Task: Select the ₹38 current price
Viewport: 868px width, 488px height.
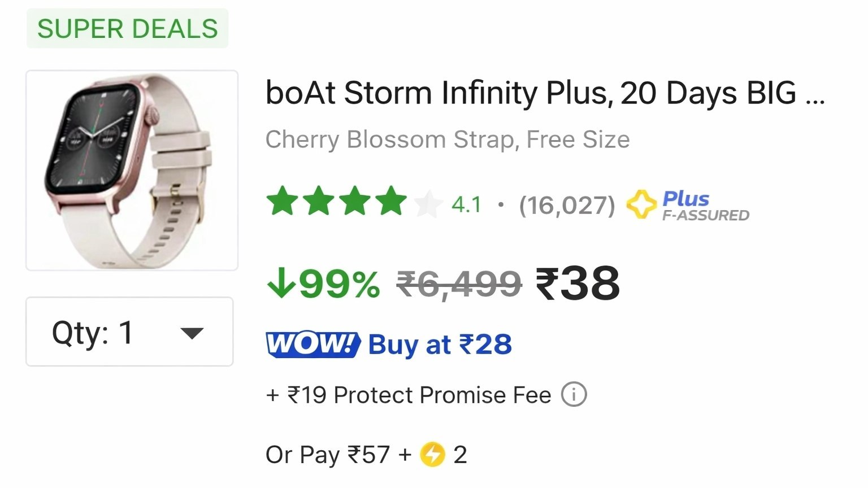Action: point(578,283)
